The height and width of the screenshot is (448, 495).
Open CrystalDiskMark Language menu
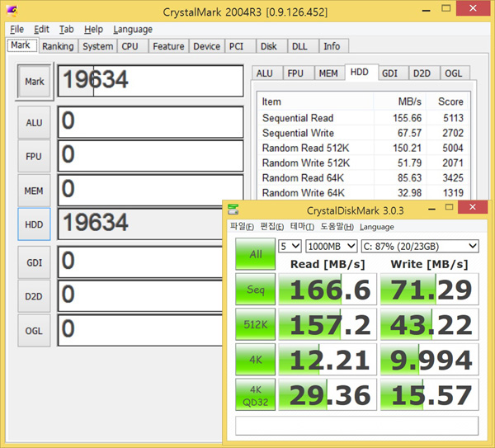(377, 227)
